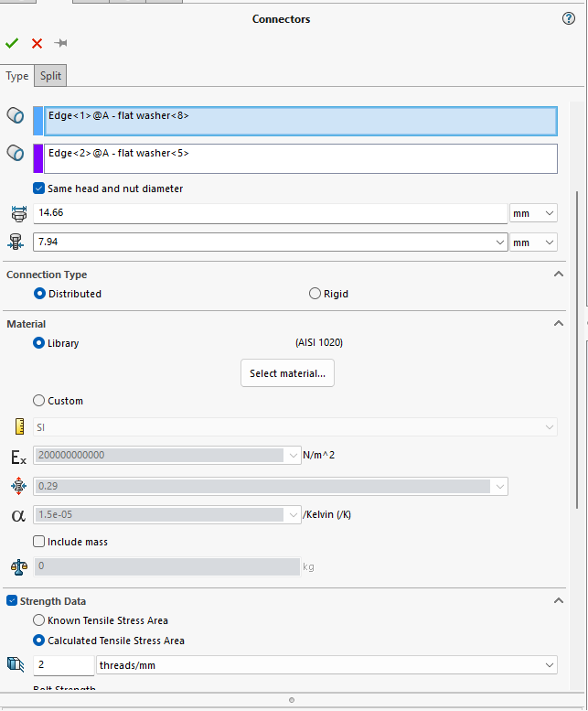588x711 pixels.
Task: Open head diameter mm units dropdown
Action: point(533,213)
